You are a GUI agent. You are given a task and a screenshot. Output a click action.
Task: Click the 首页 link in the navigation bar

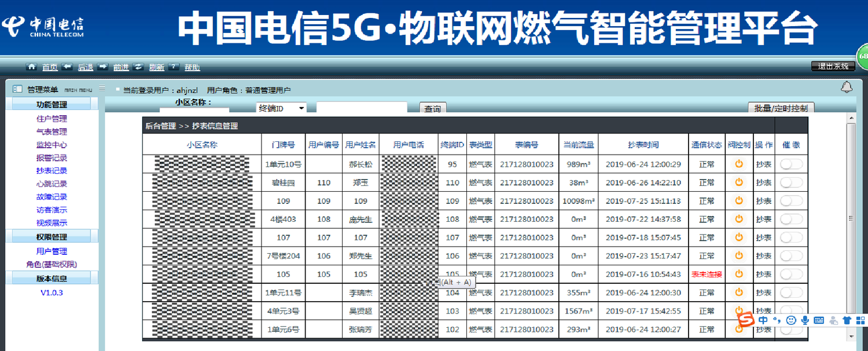50,67
